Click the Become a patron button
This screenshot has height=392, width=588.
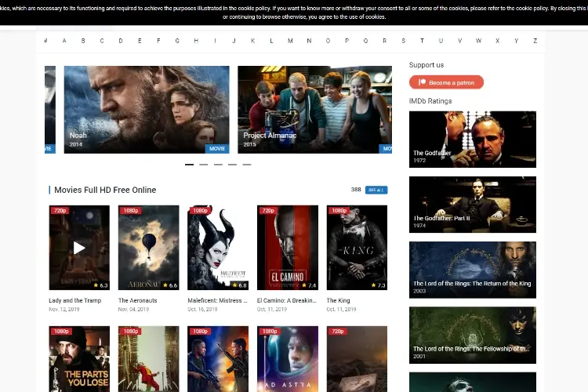[x=446, y=82]
